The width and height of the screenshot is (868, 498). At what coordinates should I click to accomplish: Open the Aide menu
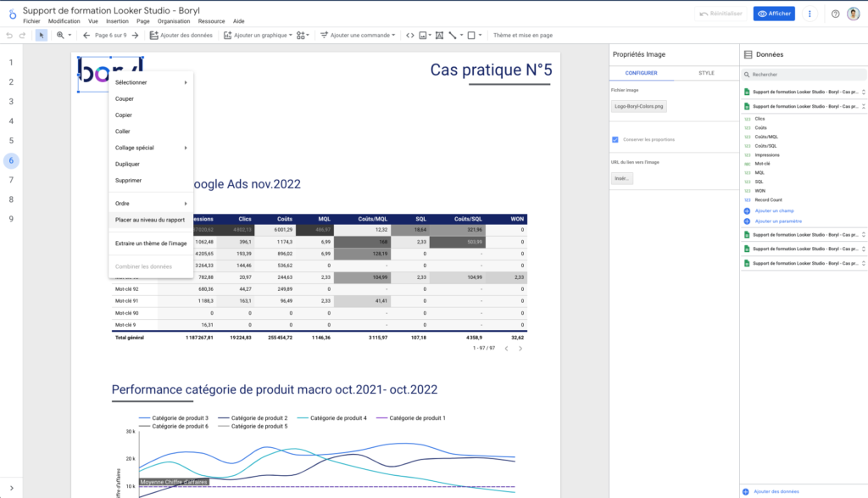click(x=238, y=21)
